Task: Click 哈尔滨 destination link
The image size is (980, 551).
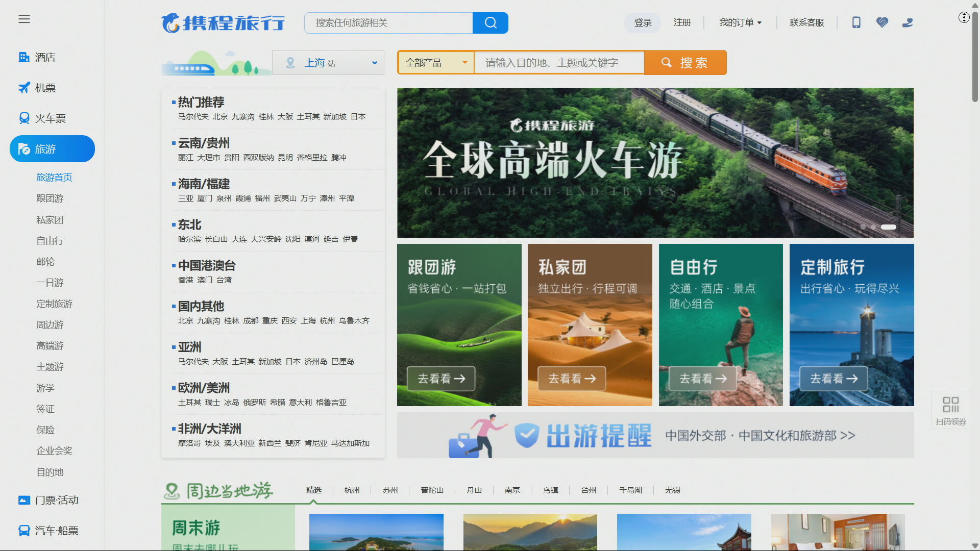Action: 189,239
